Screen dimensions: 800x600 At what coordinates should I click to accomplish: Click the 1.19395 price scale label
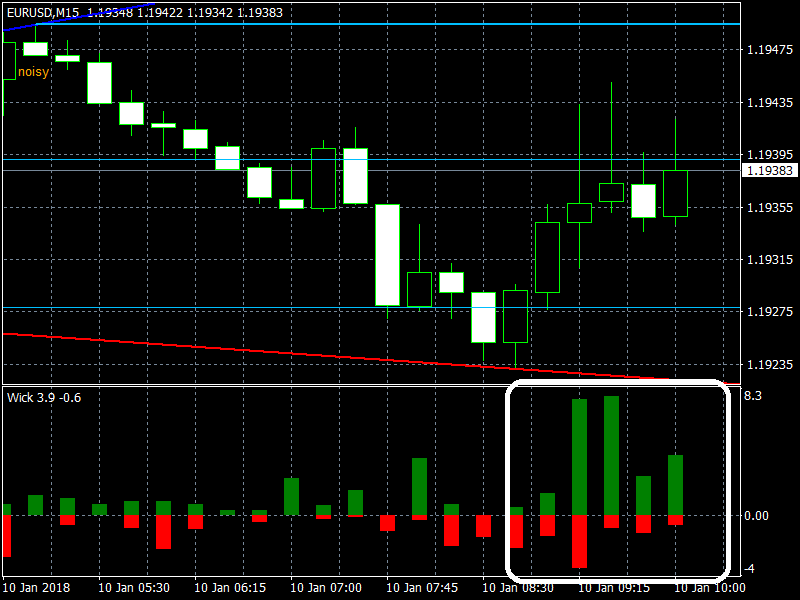pyautogui.click(x=770, y=154)
